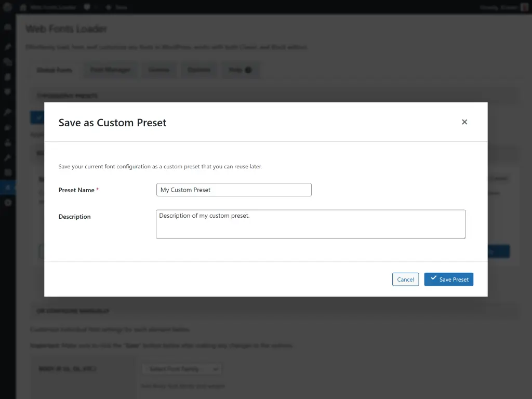The height and width of the screenshot is (399, 532).
Task: Open the New item menu in admin bar
Action: click(x=115, y=7)
